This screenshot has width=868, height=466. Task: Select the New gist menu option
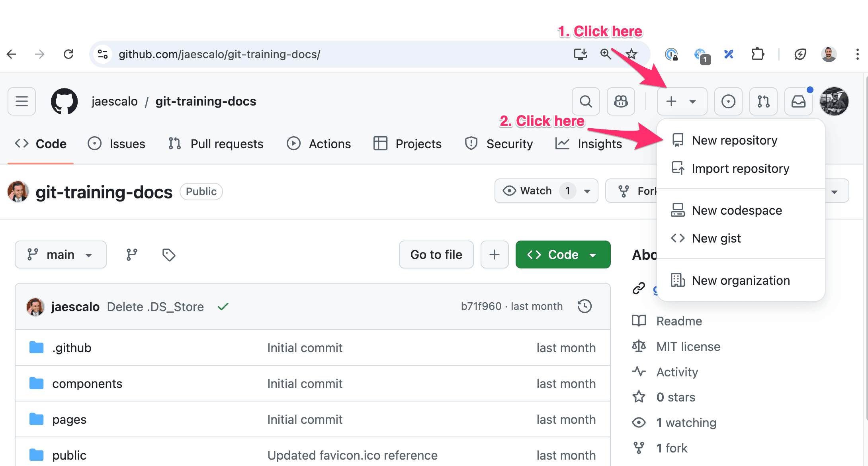[x=716, y=238]
